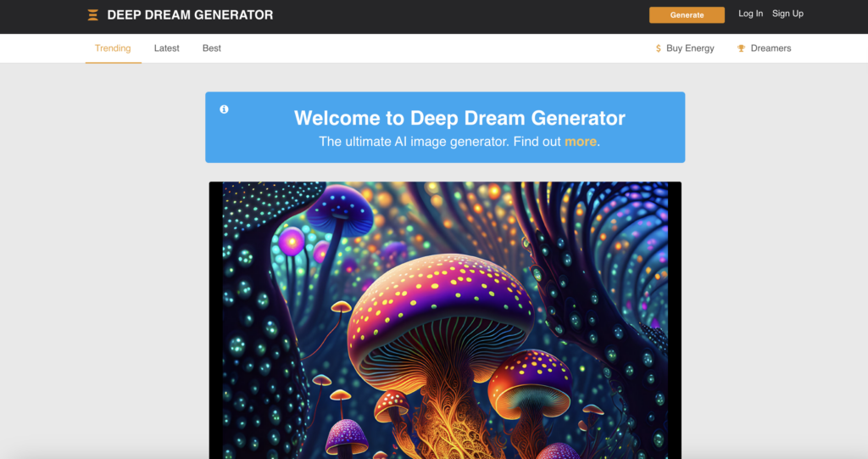This screenshot has height=459, width=868.
Task: Click the Buy Energy text link
Action: 690,48
